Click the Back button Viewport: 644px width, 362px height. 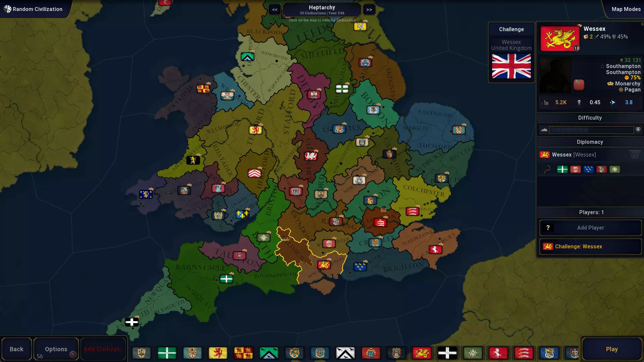point(16,349)
